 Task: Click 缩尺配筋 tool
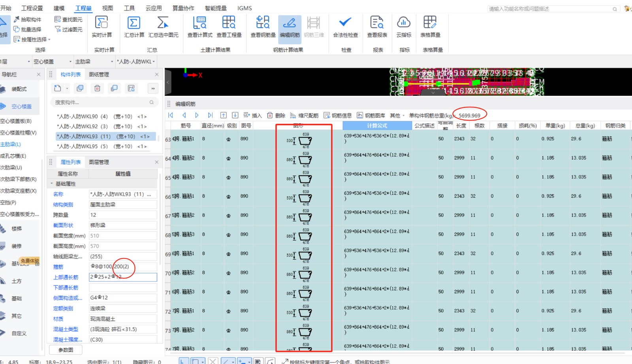(304, 115)
